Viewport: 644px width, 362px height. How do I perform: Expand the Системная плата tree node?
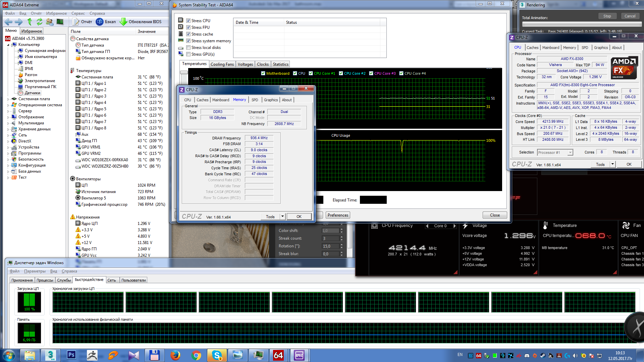(8, 99)
